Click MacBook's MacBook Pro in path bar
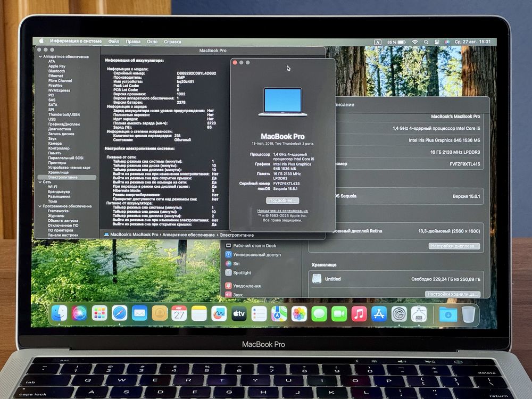Viewport: 532px width, 399px height. pos(134,235)
